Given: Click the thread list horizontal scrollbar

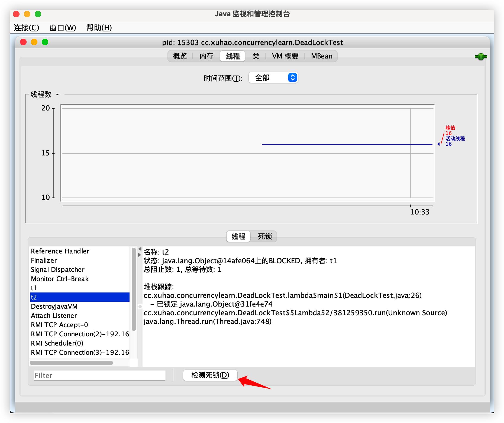Looking at the screenshot, I should coord(71,363).
